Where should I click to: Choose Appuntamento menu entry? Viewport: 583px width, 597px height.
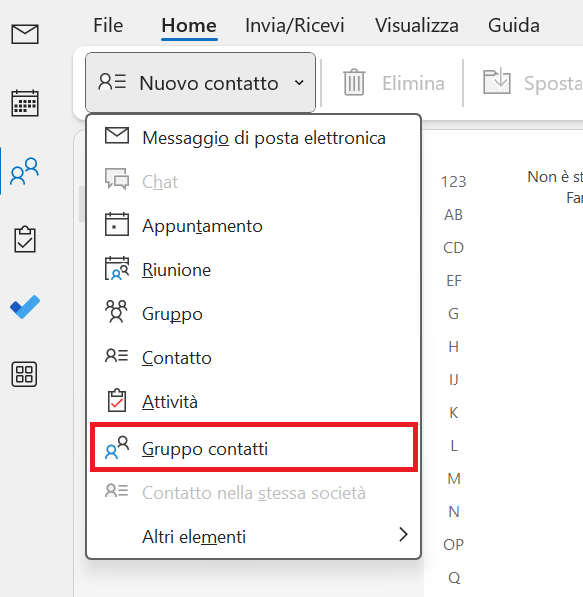click(254, 226)
